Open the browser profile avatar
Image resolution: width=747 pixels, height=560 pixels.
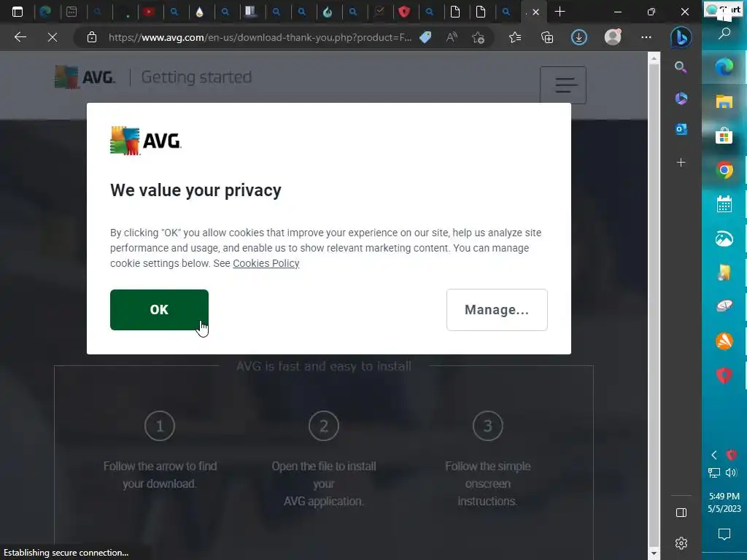coord(613,37)
